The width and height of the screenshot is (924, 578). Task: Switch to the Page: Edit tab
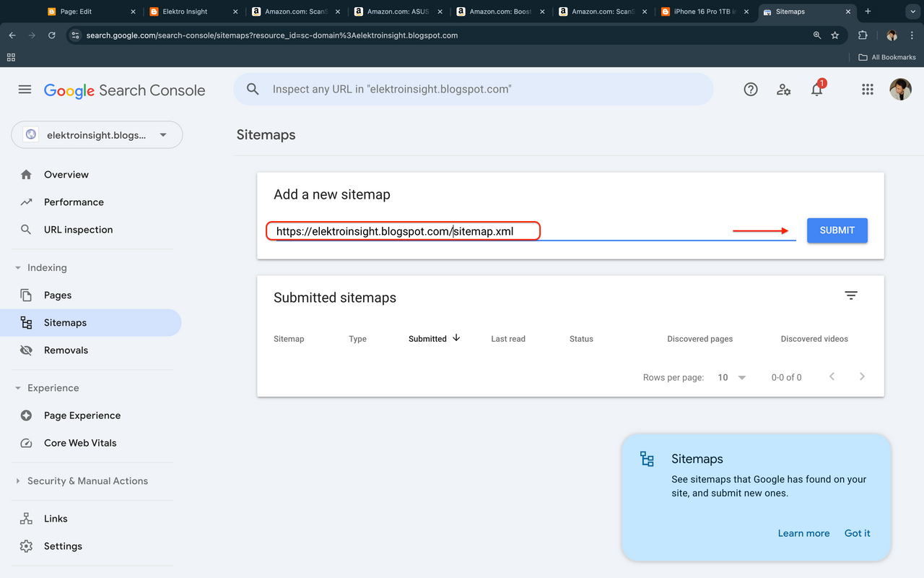[91, 12]
